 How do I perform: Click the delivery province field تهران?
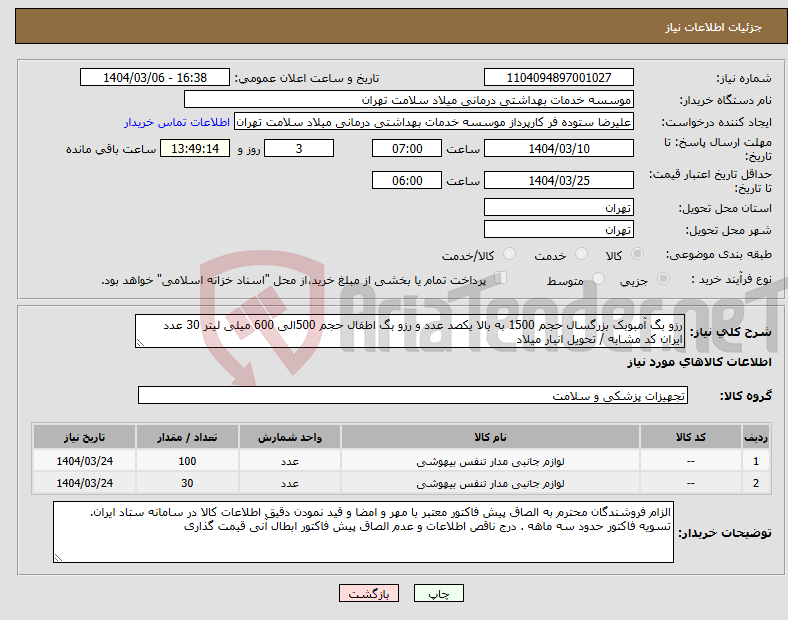tap(558, 207)
